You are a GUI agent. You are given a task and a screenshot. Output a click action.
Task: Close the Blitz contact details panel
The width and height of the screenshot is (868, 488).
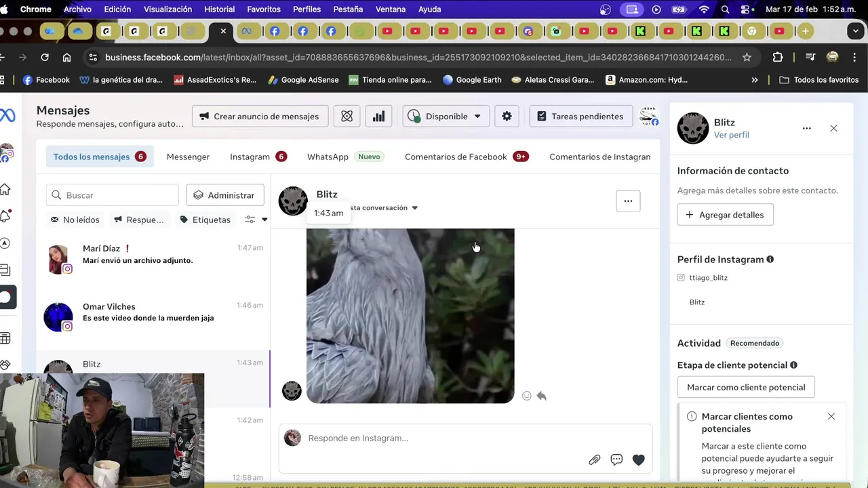(833, 128)
